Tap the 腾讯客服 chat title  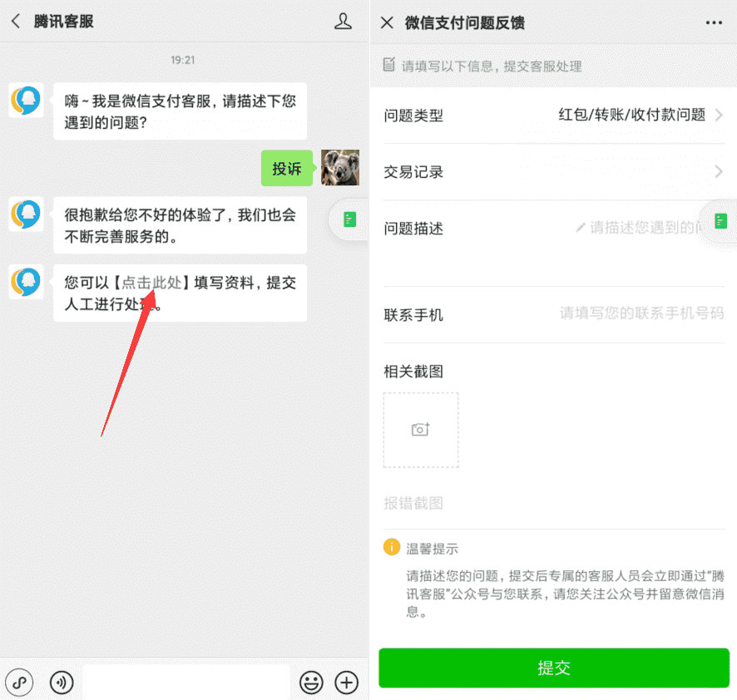[x=63, y=21]
